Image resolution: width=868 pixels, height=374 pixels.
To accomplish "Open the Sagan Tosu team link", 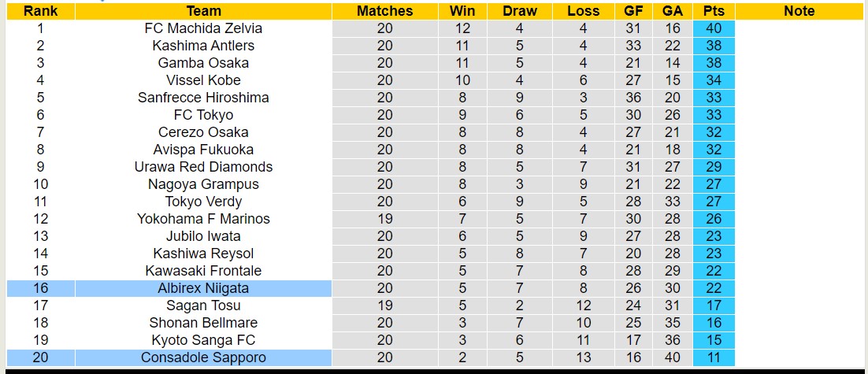I will point(204,305).
